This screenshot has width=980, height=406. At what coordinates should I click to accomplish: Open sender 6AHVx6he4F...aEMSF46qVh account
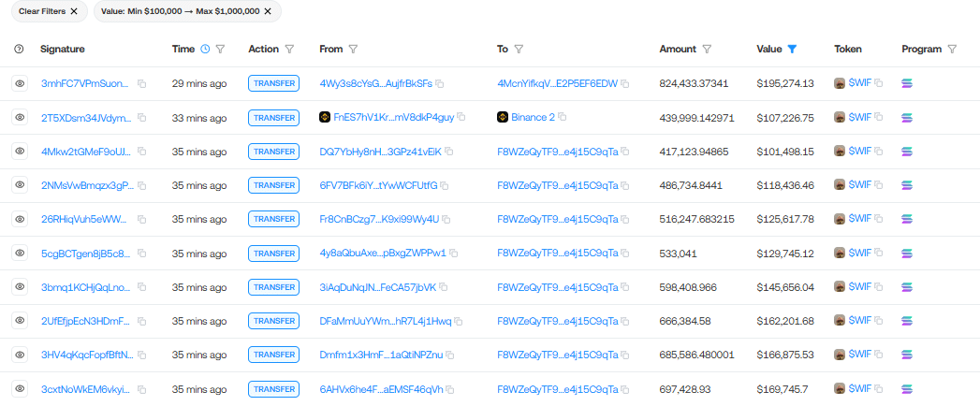click(381, 389)
